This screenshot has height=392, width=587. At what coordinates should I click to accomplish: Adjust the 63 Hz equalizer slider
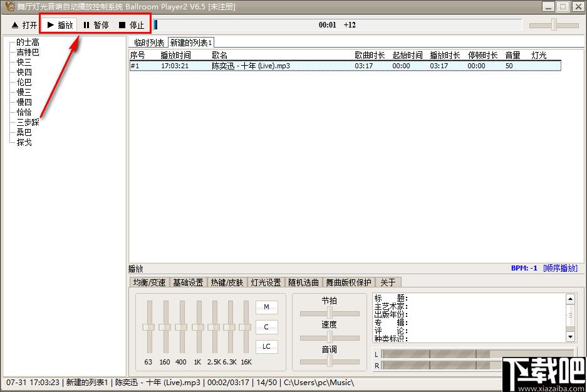click(149, 327)
